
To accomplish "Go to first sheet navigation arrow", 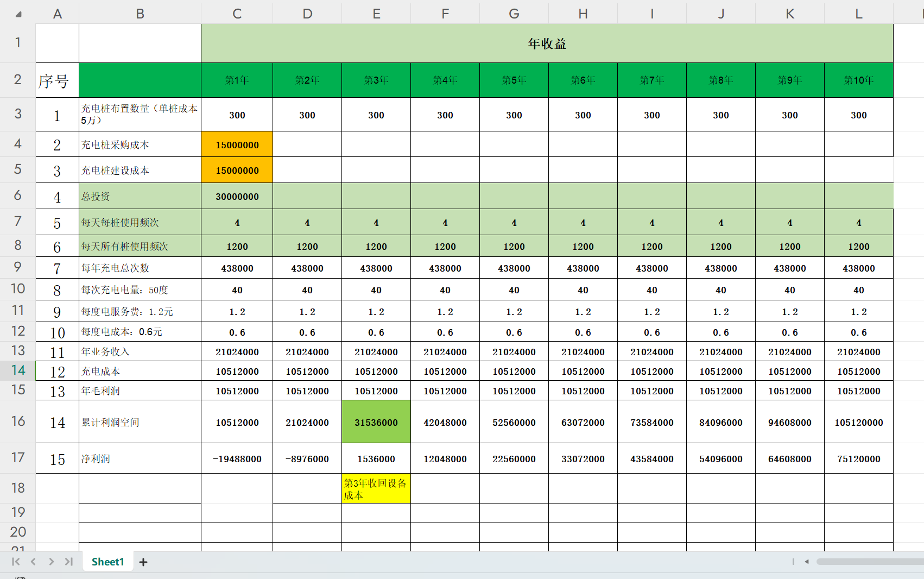I will 15,562.
